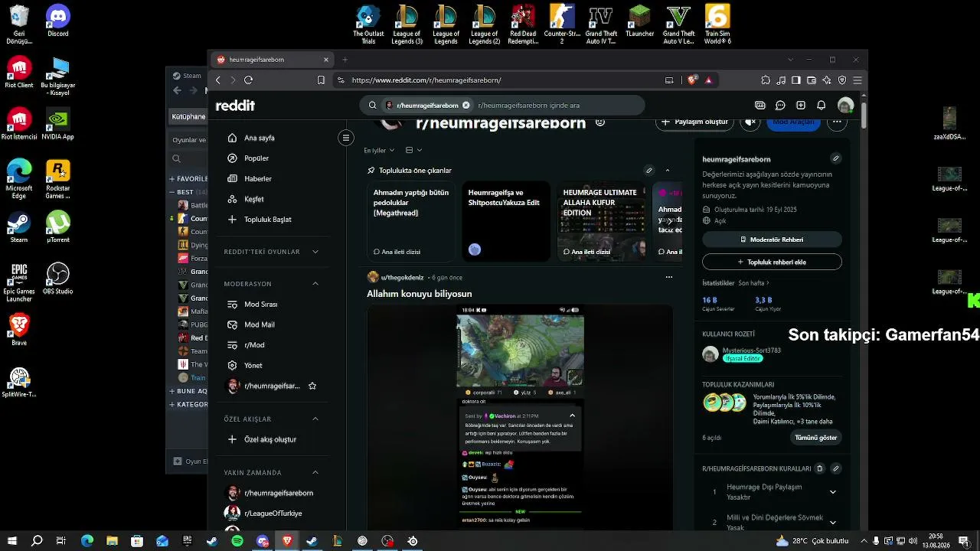Open taskbar search

click(37, 541)
